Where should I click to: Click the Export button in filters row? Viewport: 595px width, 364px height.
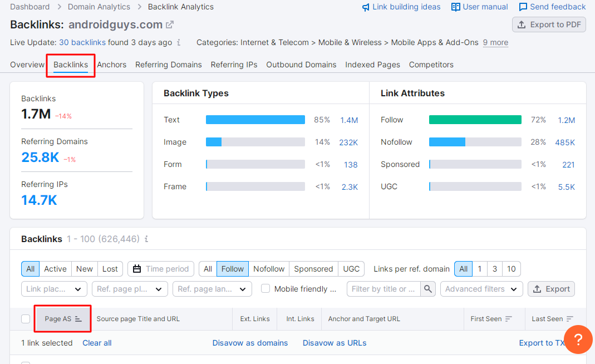click(552, 289)
